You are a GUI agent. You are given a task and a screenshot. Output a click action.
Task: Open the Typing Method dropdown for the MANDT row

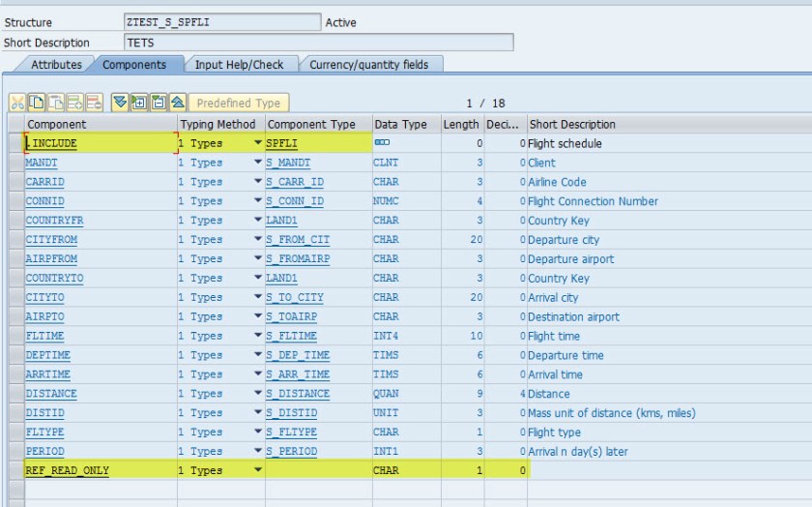click(257, 163)
